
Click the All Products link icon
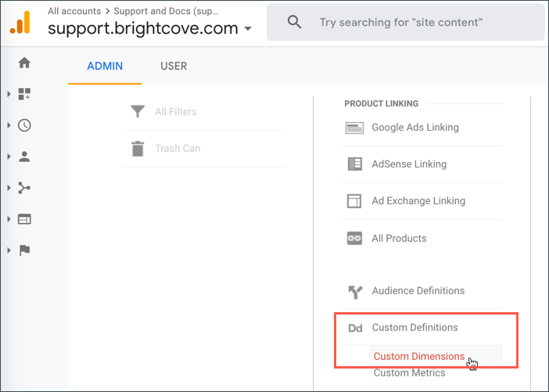coord(354,239)
